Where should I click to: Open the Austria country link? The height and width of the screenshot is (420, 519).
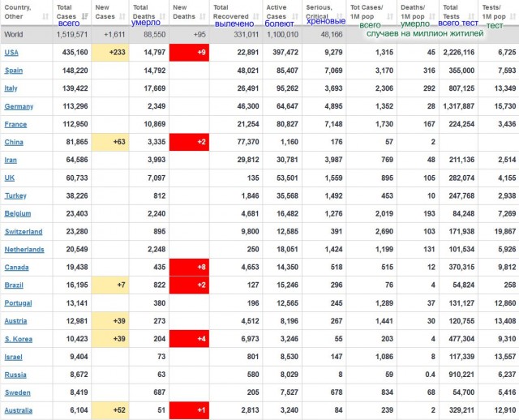pyautogui.click(x=15, y=321)
